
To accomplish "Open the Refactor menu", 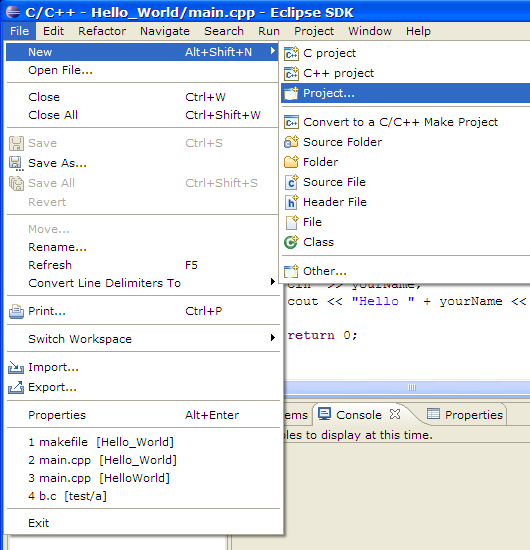I will tap(102, 31).
